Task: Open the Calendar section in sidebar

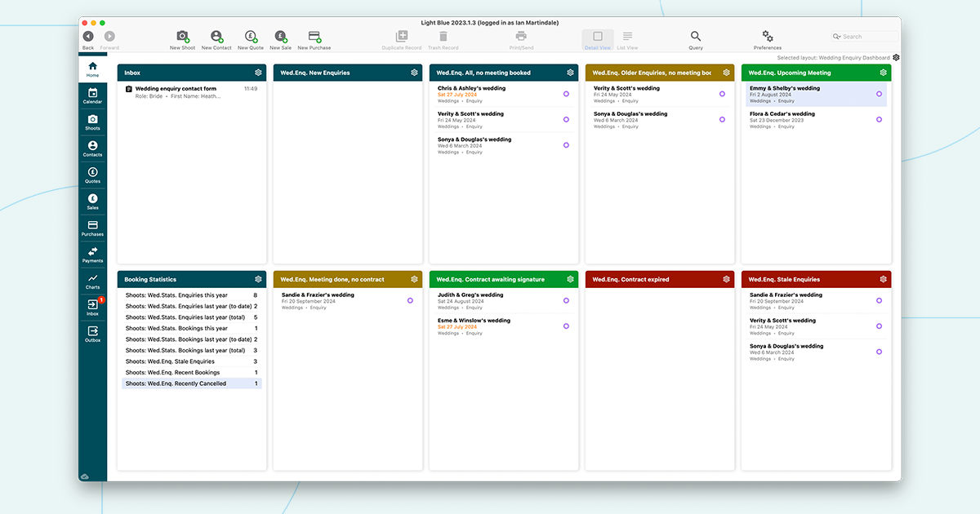Action: pos(92,95)
